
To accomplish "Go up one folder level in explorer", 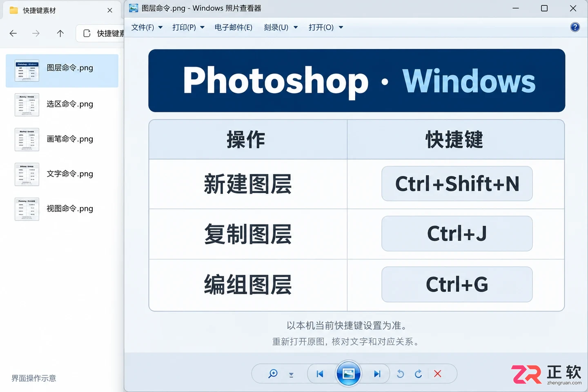I will (x=60, y=33).
